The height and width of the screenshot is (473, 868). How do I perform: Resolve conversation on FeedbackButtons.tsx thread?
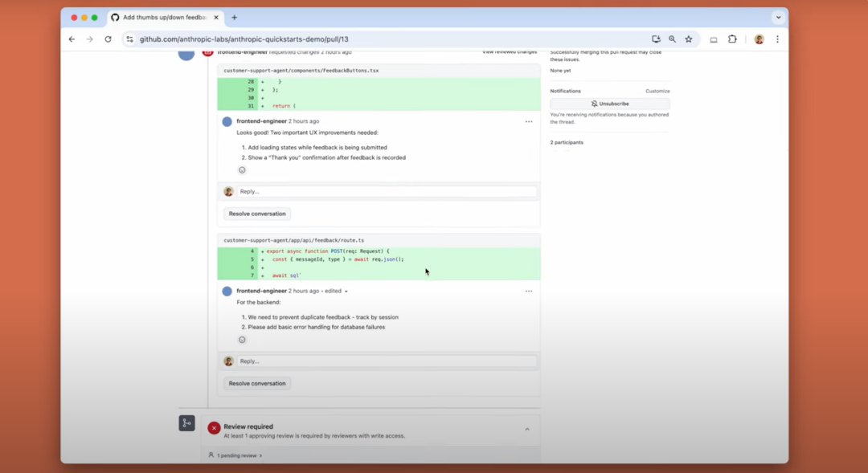tap(257, 214)
